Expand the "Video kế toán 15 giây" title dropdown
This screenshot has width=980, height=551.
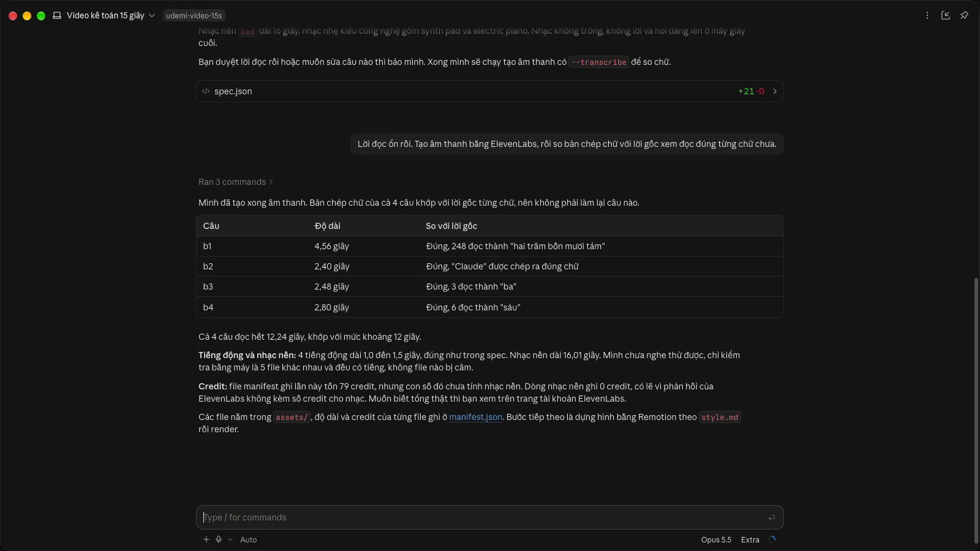coord(104,15)
